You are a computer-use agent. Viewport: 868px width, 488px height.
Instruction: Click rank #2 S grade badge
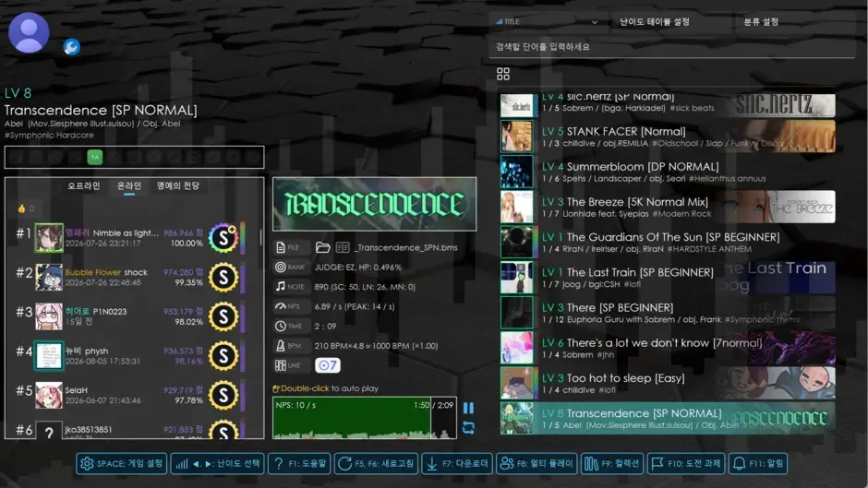pos(223,277)
